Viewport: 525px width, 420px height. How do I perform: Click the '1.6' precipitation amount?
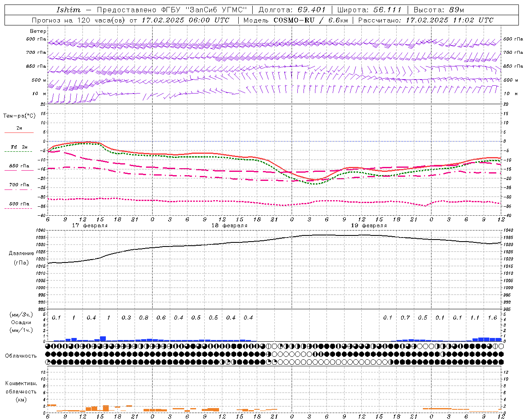[492, 317]
